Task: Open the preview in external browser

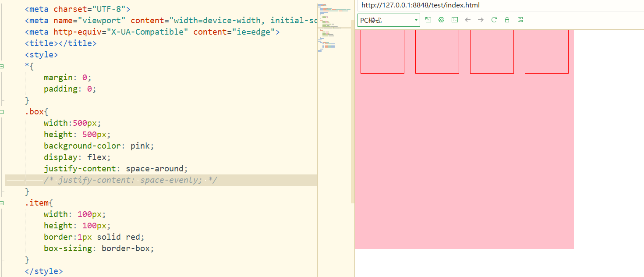Action: point(428,20)
